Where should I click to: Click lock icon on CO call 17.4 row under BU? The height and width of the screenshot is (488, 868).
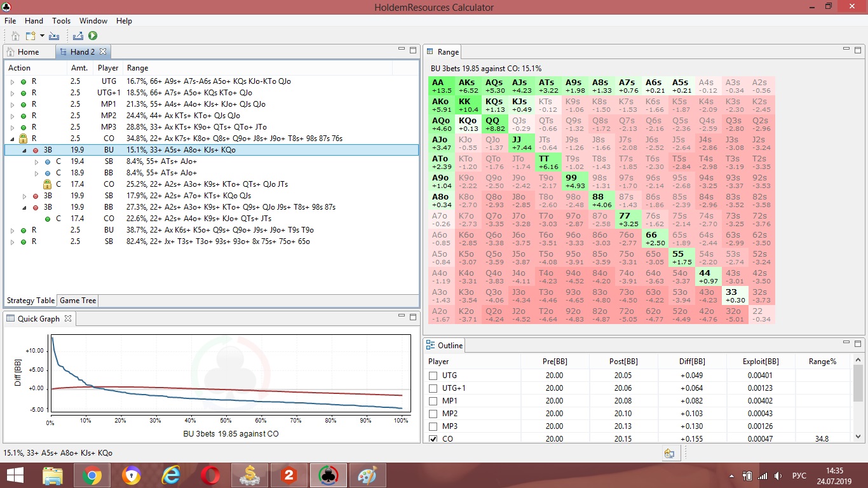[x=47, y=184]
